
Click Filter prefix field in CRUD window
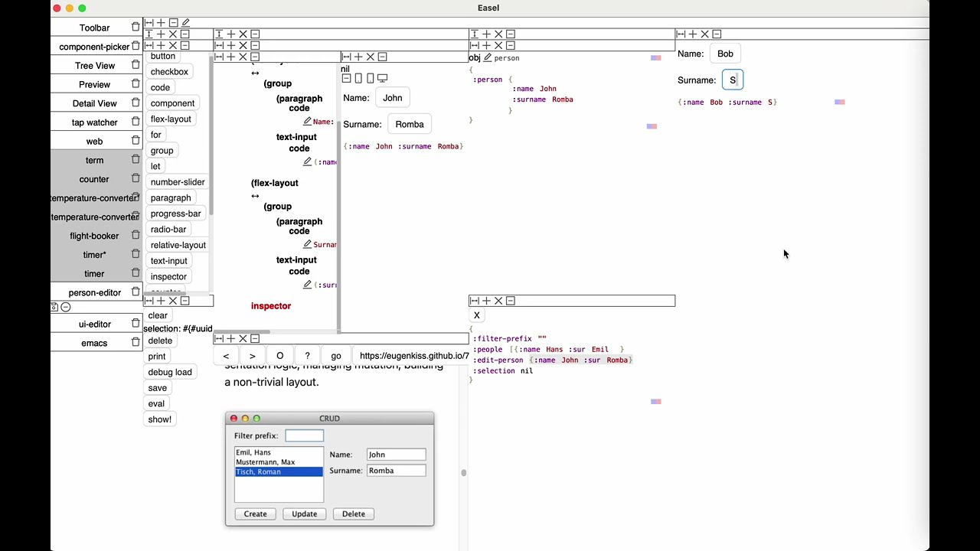click(x=304, y=435)
